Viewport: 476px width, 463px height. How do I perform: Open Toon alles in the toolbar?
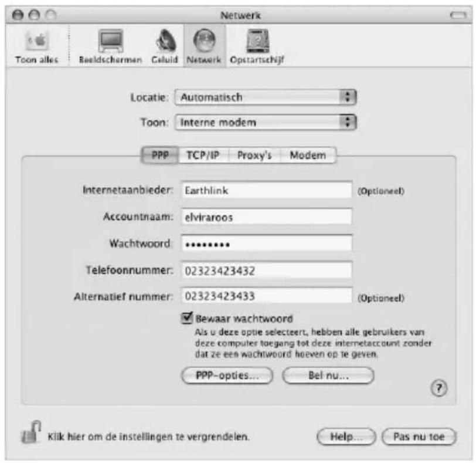[x=36, y=46]
